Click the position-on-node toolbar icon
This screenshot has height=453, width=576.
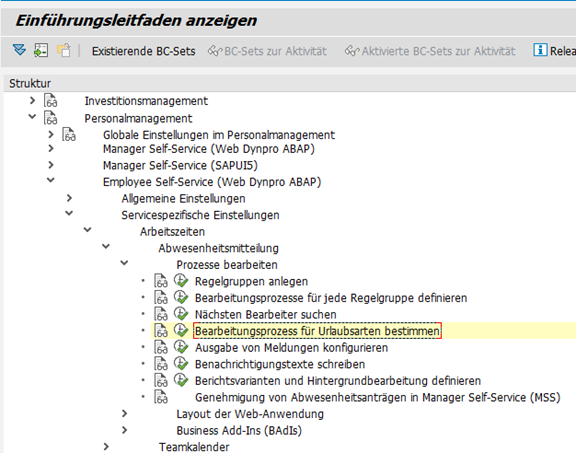(x=41, y=50)
